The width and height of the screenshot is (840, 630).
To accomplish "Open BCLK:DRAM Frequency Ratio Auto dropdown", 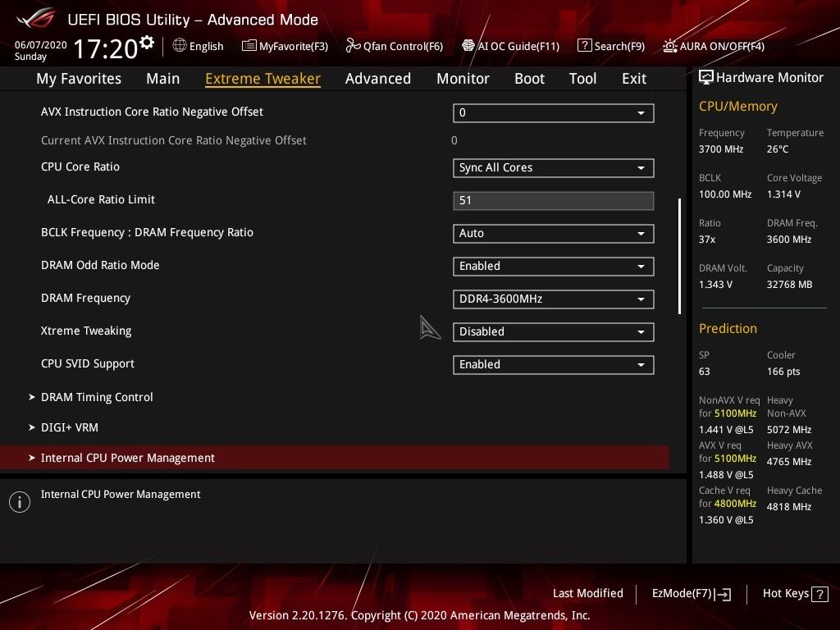I will (x=554, y=234).
